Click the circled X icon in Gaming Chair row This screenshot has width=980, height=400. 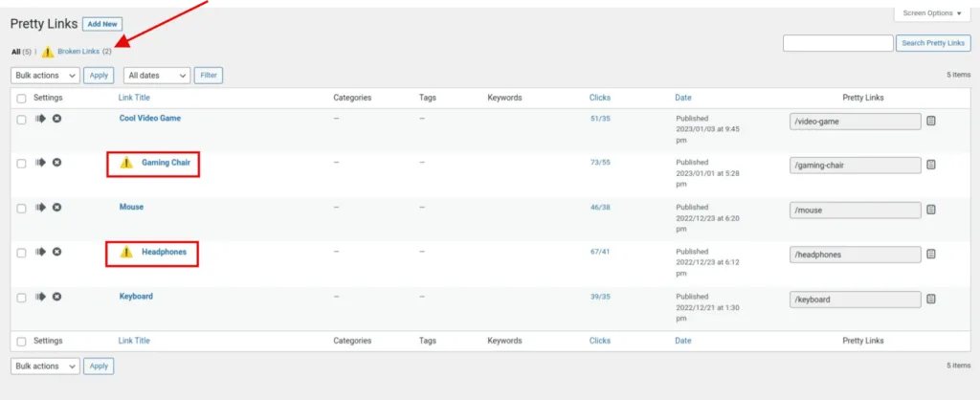(56, 163)
